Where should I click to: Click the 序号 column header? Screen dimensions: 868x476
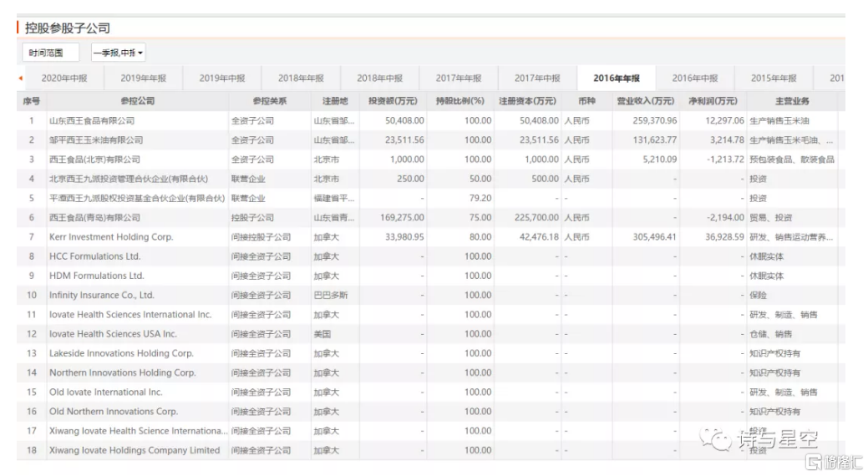pyautogui.click(x=32, y=101)
